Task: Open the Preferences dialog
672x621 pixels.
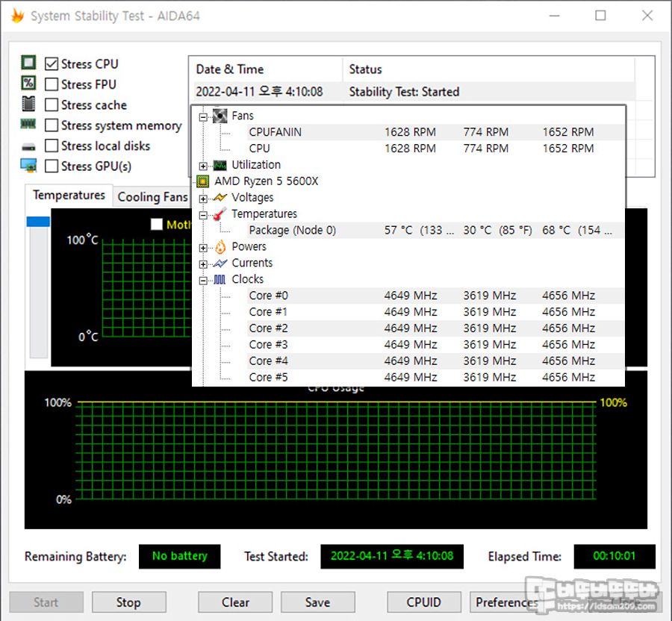Action: tap(506, 602)
